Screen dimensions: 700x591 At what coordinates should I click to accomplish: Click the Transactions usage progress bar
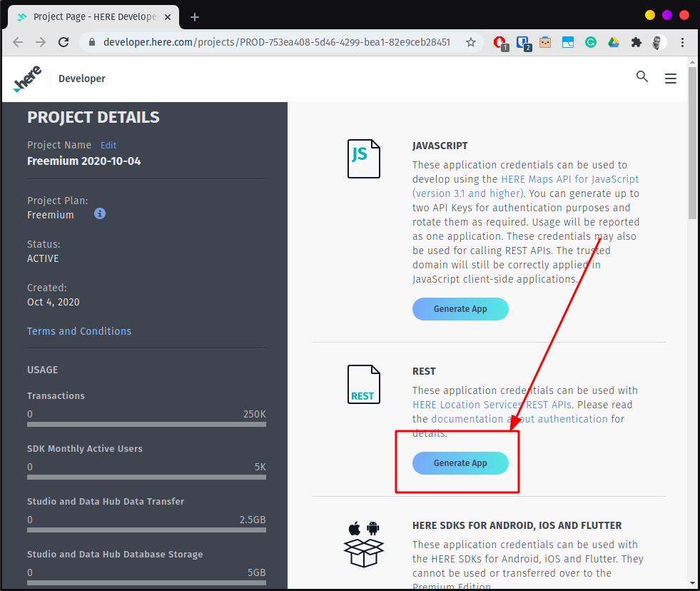tap(146, 423)
